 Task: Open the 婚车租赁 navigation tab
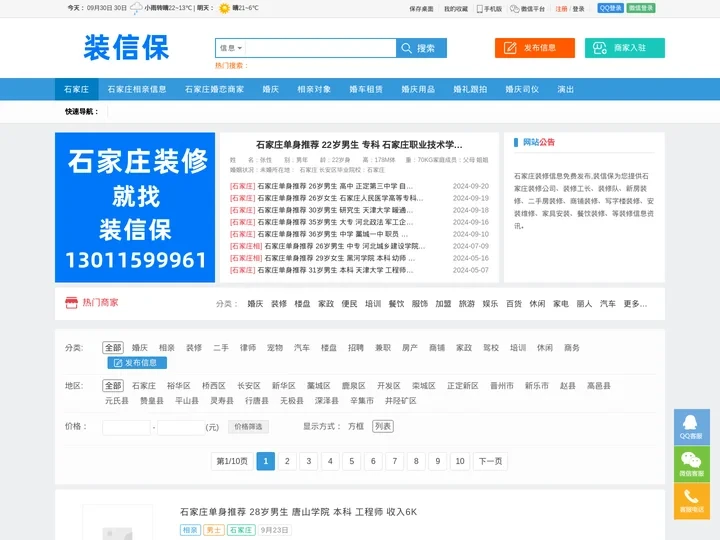point(366,89)
